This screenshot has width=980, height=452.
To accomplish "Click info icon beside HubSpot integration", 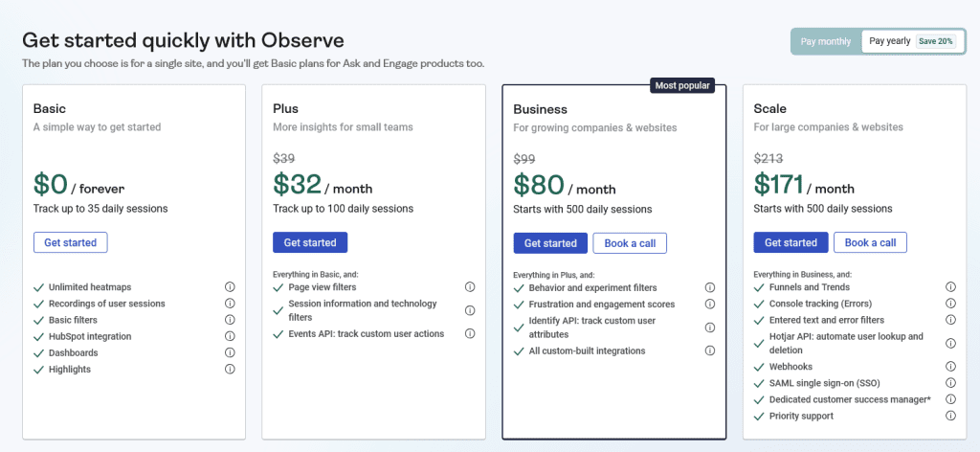I will (x=230, y=336).
